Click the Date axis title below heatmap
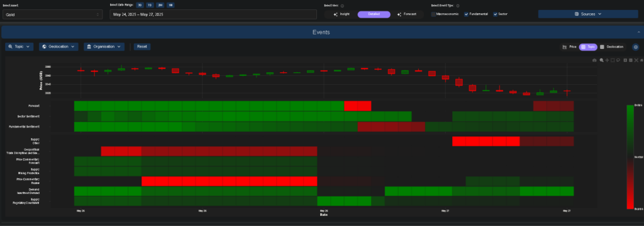The width and height of the screenshot is (644, 226). 324,214
